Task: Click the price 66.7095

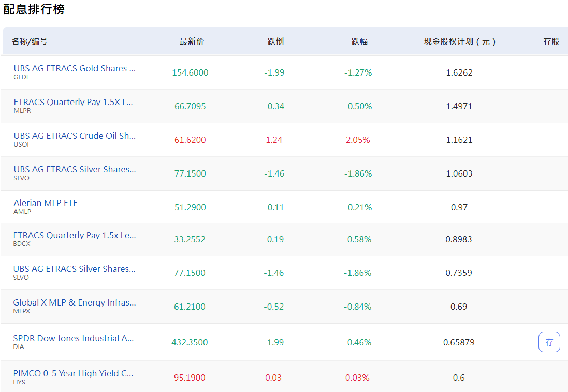Action: tap(190, 106)
